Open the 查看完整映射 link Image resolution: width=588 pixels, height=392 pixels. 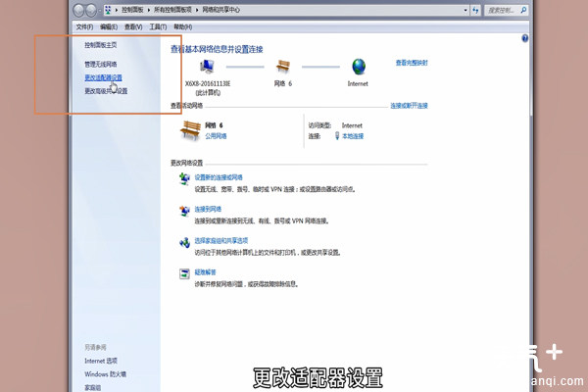[412, 62]
